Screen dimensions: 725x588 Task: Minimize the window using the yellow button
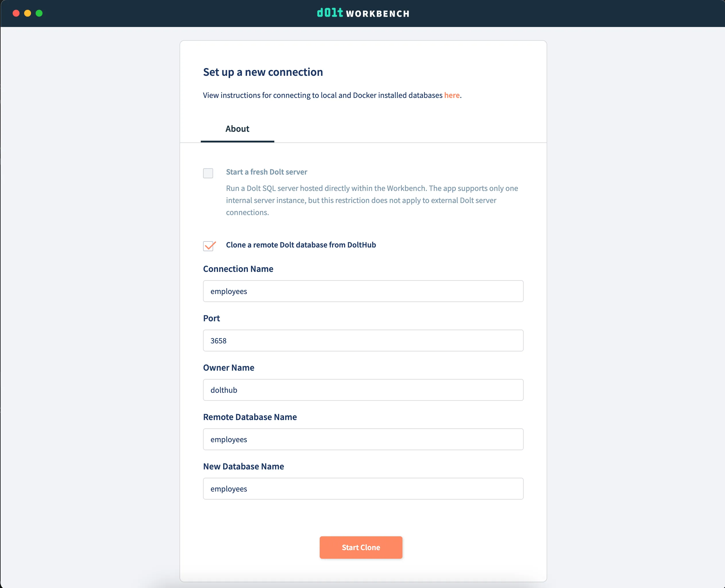click(x=28, y=13)
